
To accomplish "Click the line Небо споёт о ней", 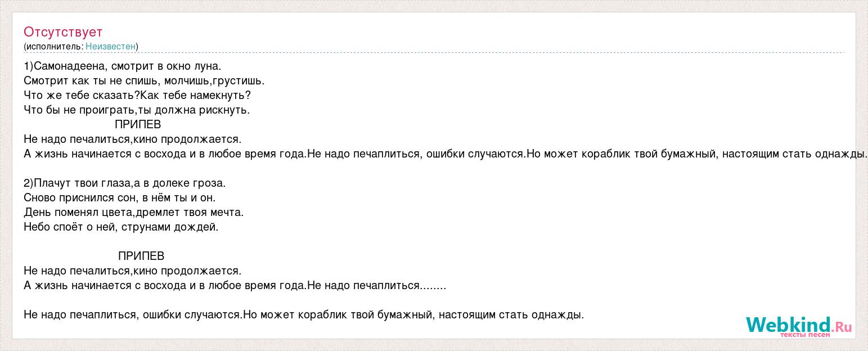I will pos(121,227).
